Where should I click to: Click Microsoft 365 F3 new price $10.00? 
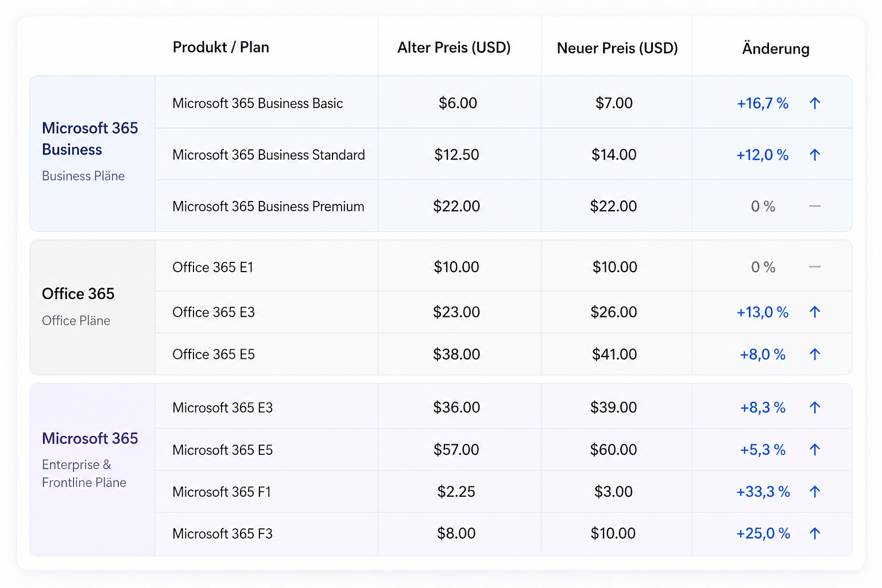[x=613, y=533]
